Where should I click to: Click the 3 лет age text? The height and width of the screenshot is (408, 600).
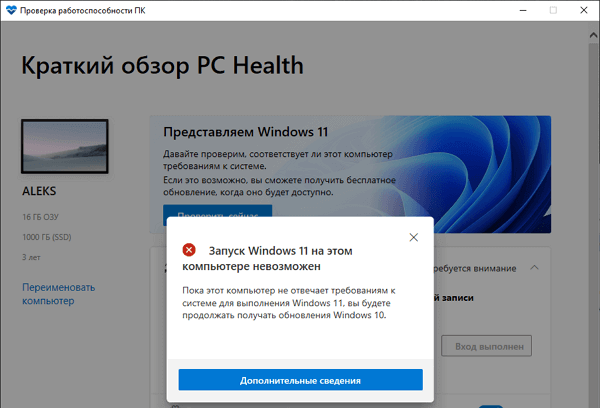[31, 257]
